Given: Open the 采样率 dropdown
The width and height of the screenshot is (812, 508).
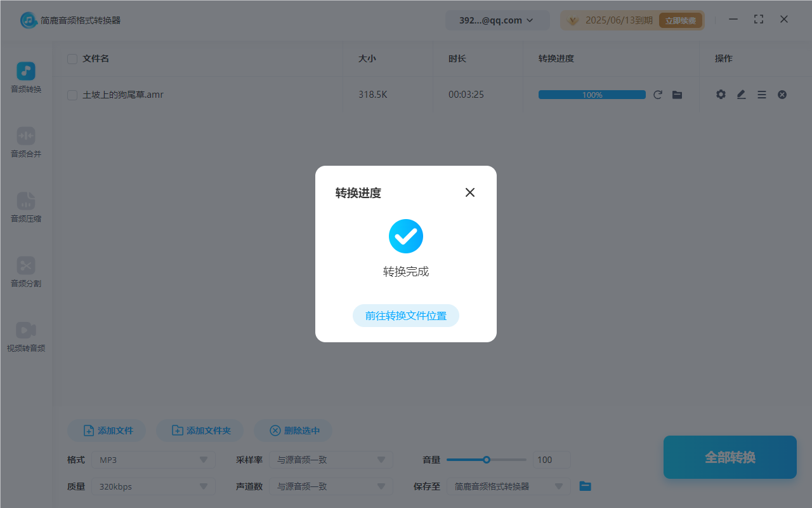Looking at the screenshot, I should click(331, 459).
